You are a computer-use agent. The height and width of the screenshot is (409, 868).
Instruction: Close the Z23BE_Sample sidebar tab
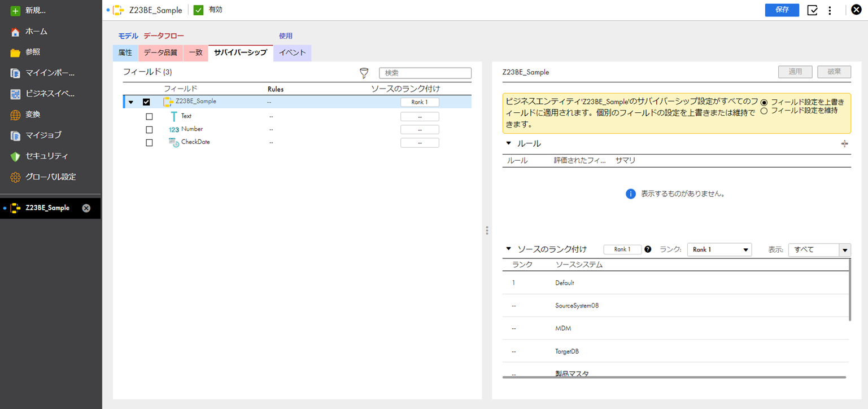tap(86, 208)
